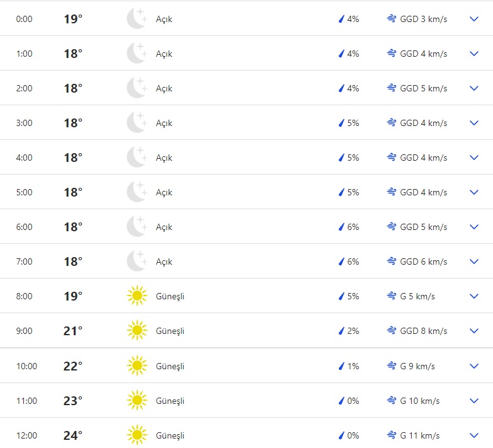Click the 6% precipitation at 7:00

pyautogui.click(x=353, y=261)
